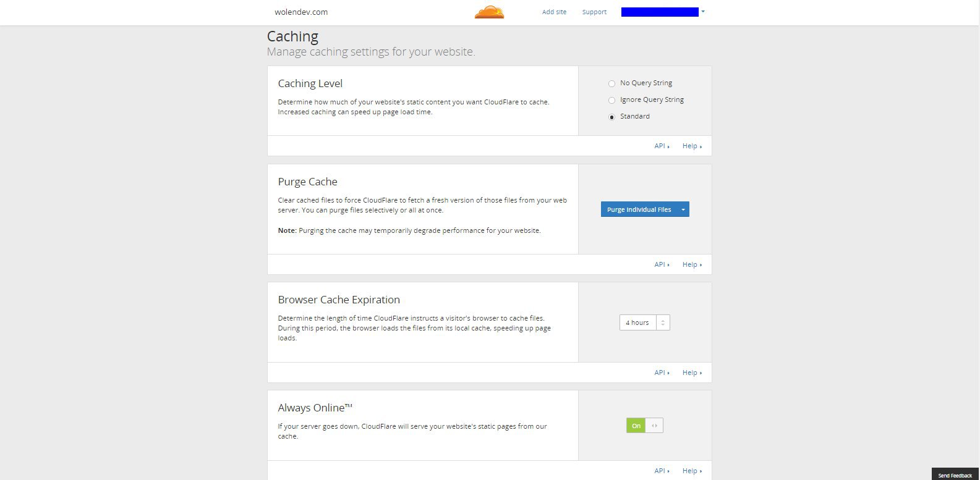Open the Browser Cache Expiration API link

click(x=662, y=373)
